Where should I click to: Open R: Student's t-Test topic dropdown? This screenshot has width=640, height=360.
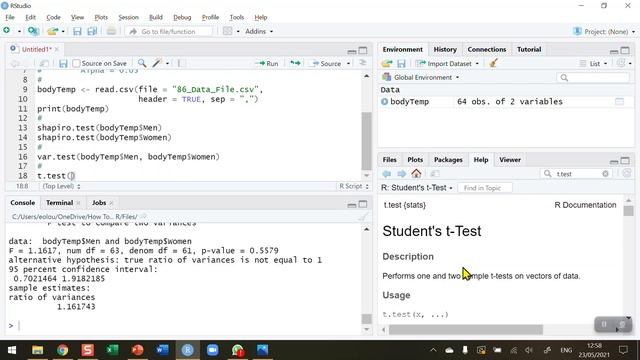tap(417, 188)
